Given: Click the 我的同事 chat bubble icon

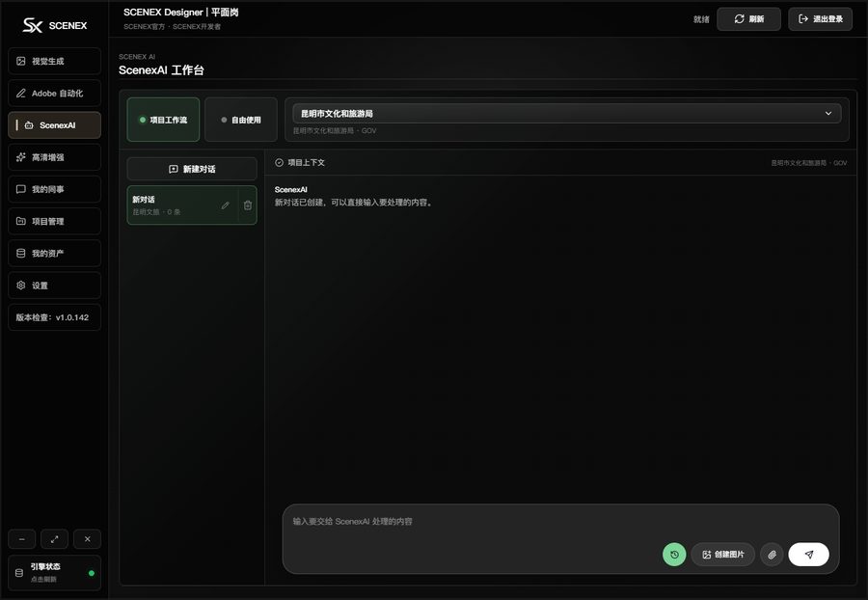Looking at the screenshot, I should tap(21, 189).
